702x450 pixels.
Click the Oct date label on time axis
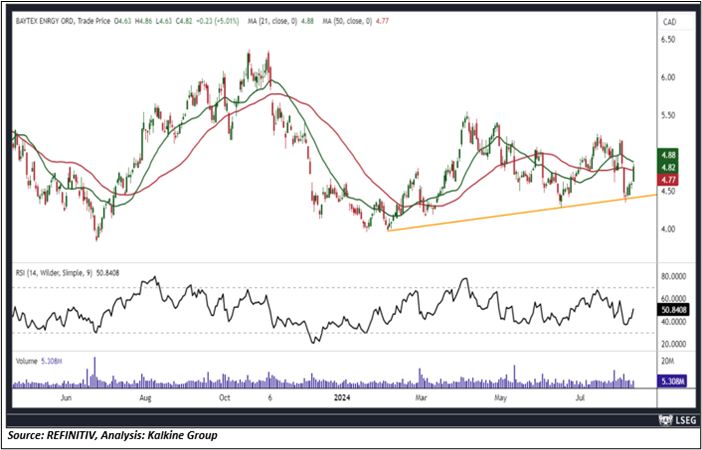coord(224,397)
